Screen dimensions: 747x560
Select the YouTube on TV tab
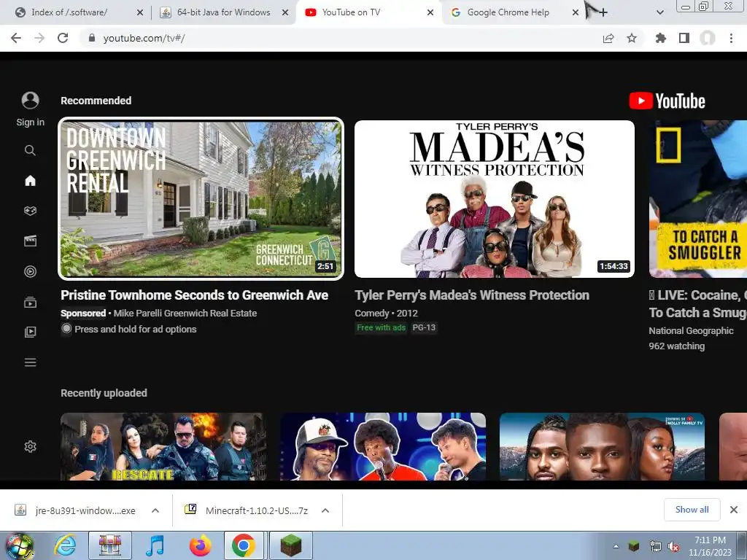tap(351, 12)
